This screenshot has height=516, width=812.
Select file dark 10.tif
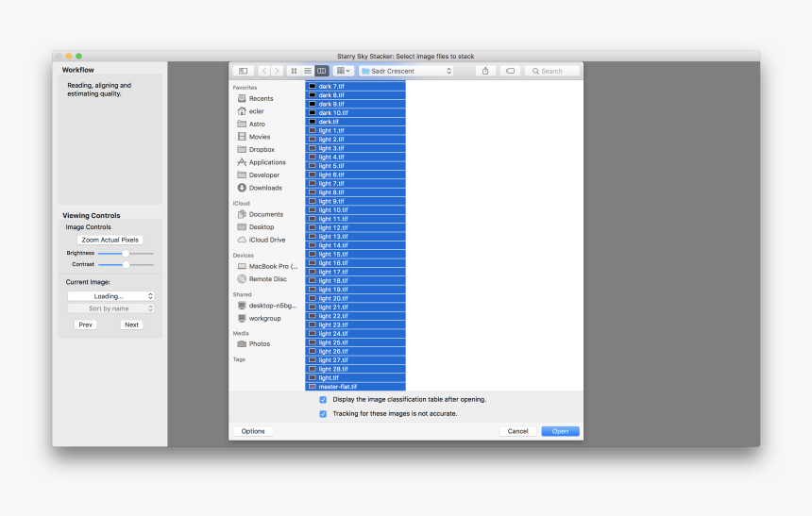click(355, 113)
